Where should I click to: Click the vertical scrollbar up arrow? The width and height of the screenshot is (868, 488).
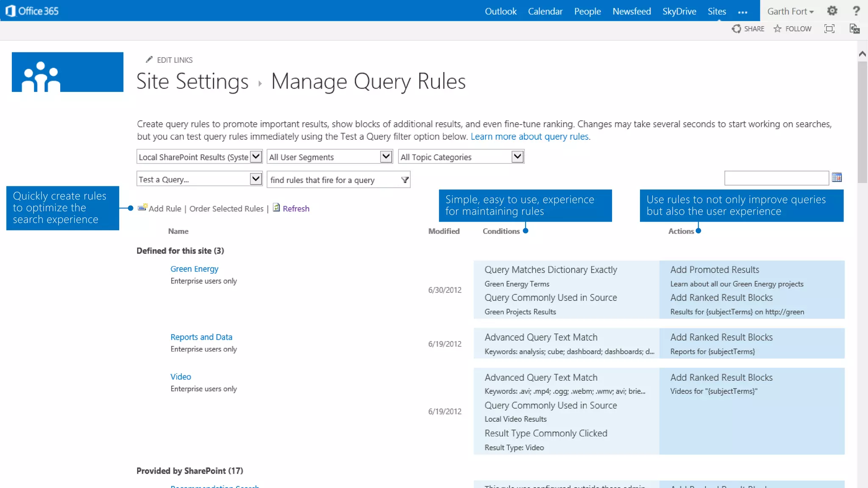862,54
